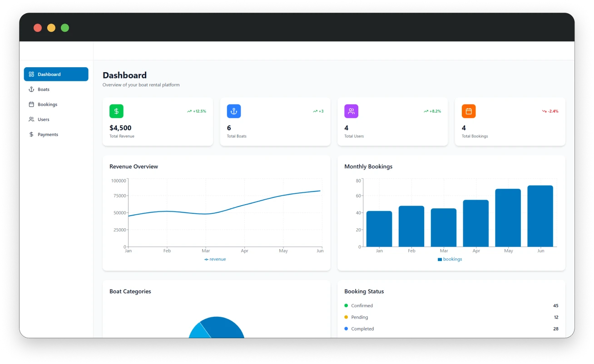
Task: Select the purple users icon on Total Users card
Action: [x=351, y=111]
